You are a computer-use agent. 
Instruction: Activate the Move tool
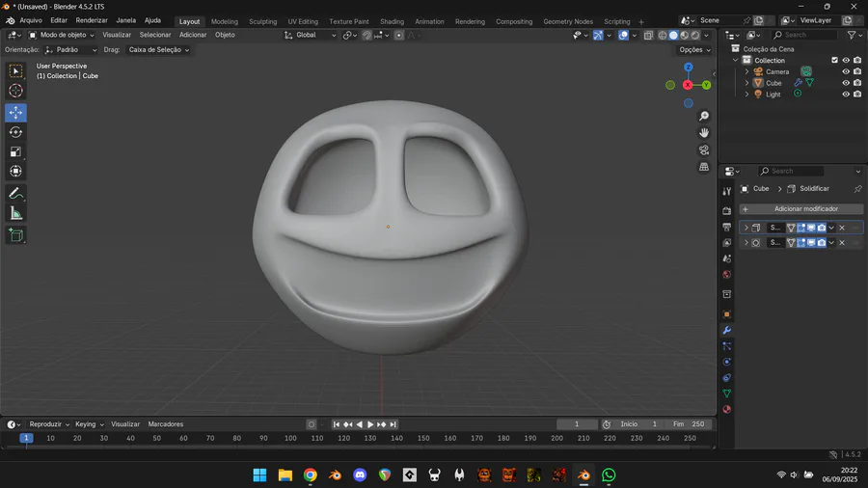(15, 113)
